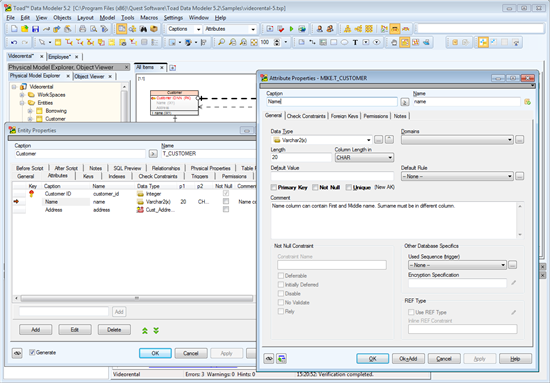Open the Data Type Varchar2(x) dropdown
The image size is (550, 383).
pos(368,140)
